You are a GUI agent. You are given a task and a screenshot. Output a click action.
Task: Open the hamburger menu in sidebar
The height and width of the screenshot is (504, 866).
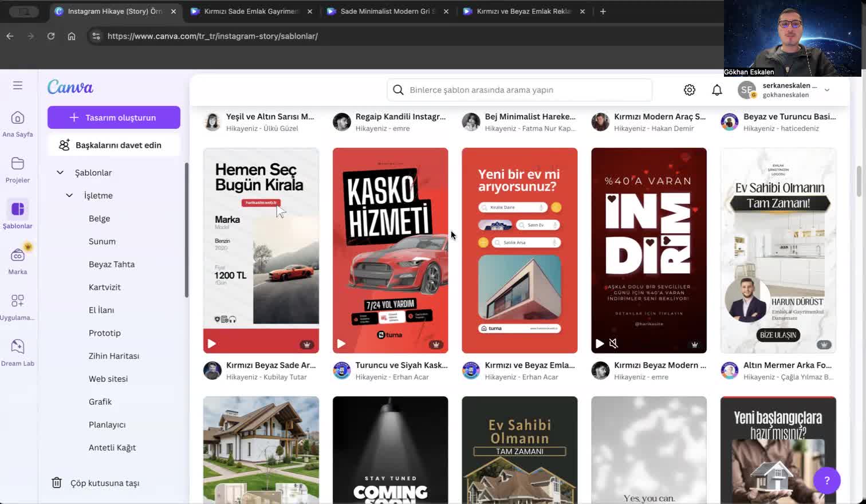18,85
